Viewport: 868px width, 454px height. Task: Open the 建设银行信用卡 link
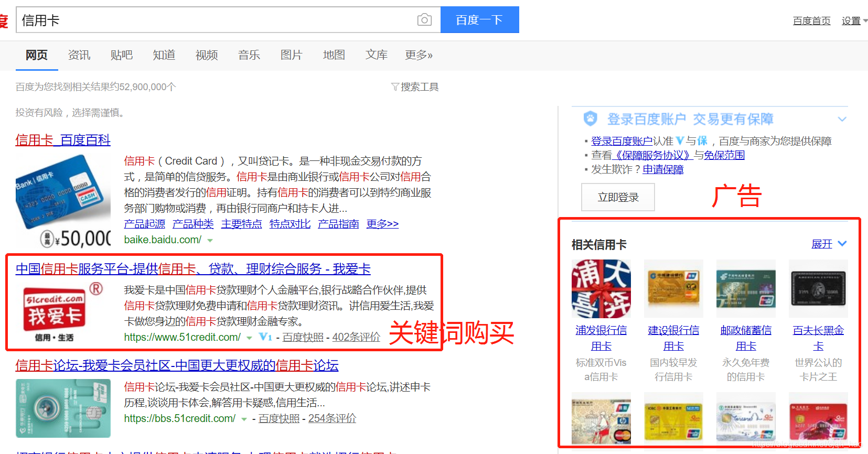coord(673,338)
